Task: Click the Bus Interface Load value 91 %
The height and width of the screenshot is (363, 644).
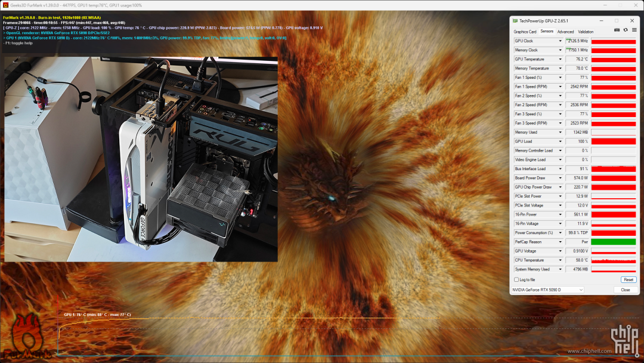Action: [577, 169]
